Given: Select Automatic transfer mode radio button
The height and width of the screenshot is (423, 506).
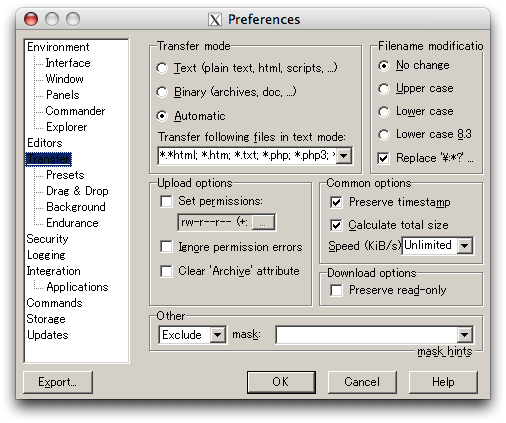Looking at the screenshot, I should (162, 116).
